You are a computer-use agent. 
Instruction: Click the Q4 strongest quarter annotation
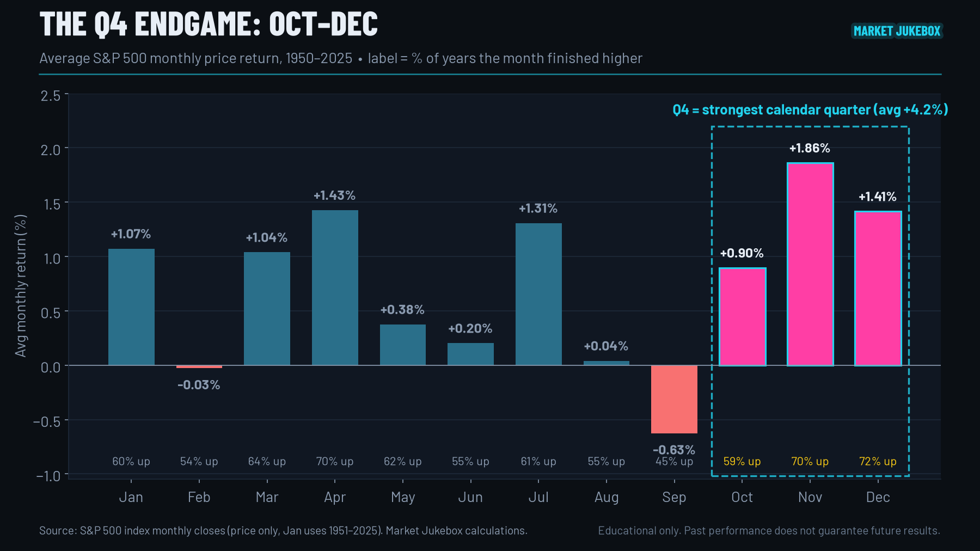point(810,109)
